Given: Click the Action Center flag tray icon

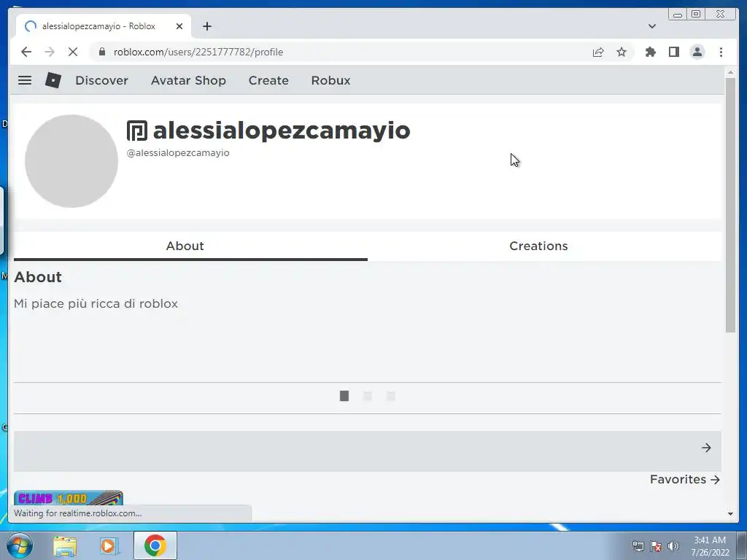Looking at the screenshot, I should [656, 546].
